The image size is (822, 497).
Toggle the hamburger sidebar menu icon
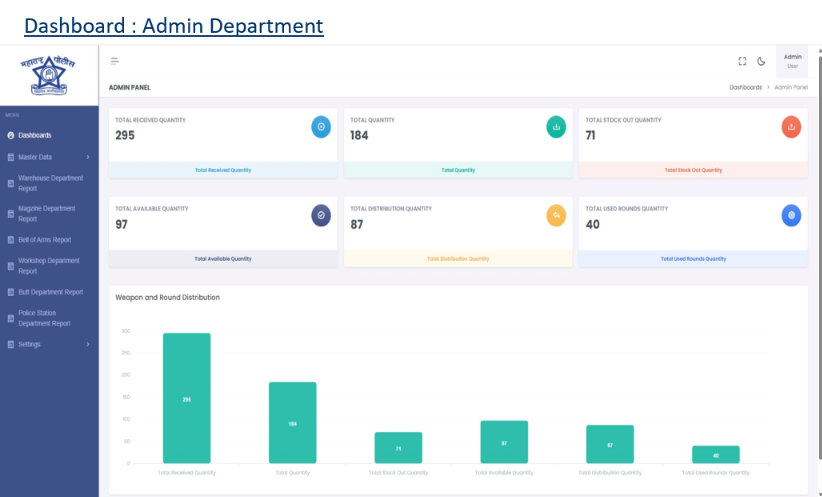[x=115, y=61]
